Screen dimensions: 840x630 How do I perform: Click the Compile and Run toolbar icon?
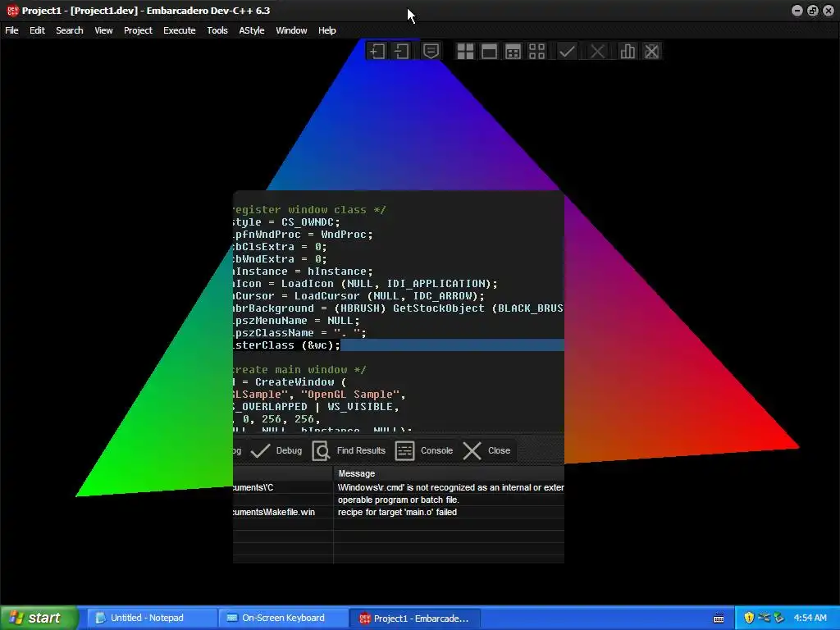click(514, 52)
